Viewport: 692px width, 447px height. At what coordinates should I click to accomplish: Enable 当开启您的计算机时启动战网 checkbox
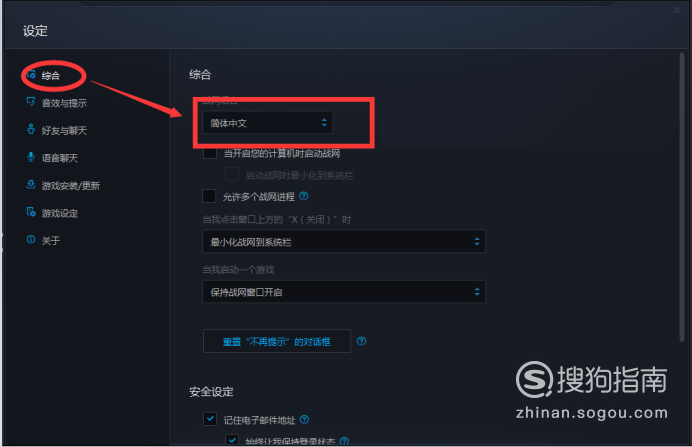coord(210,153)
